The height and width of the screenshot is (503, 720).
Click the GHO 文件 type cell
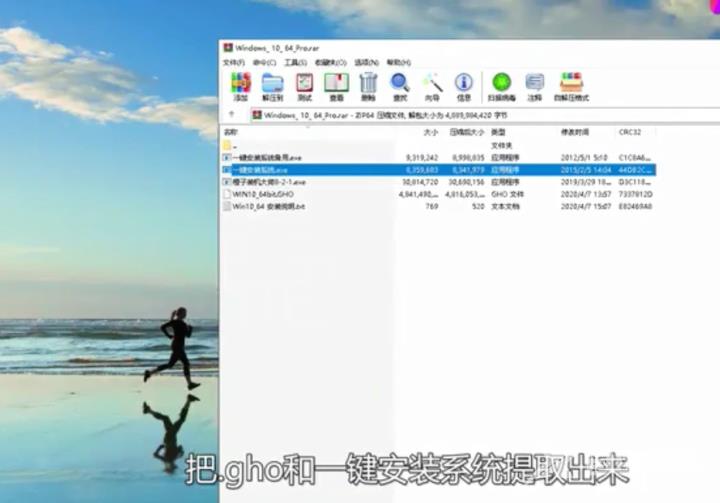[x=507, y=194]
